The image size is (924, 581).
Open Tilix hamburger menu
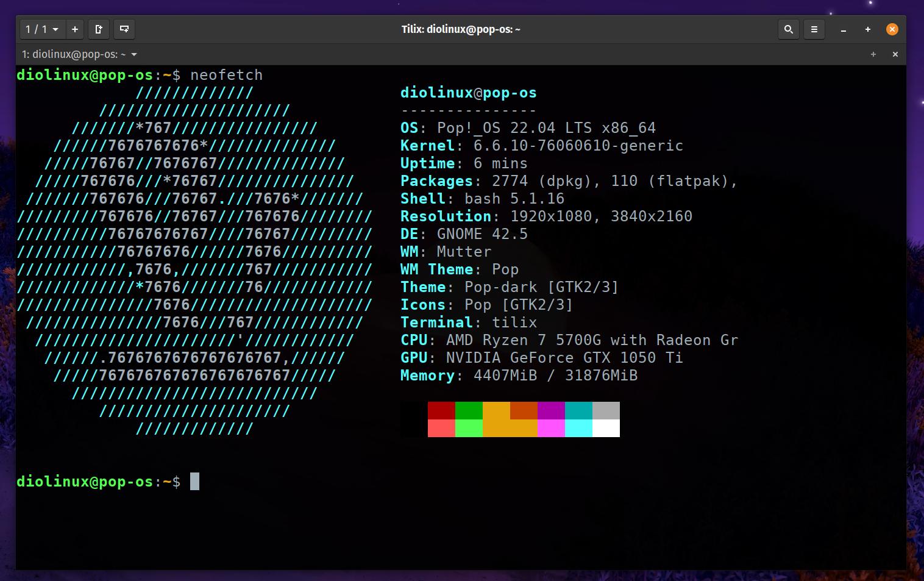pyautogui.click(x=814, y=29)
